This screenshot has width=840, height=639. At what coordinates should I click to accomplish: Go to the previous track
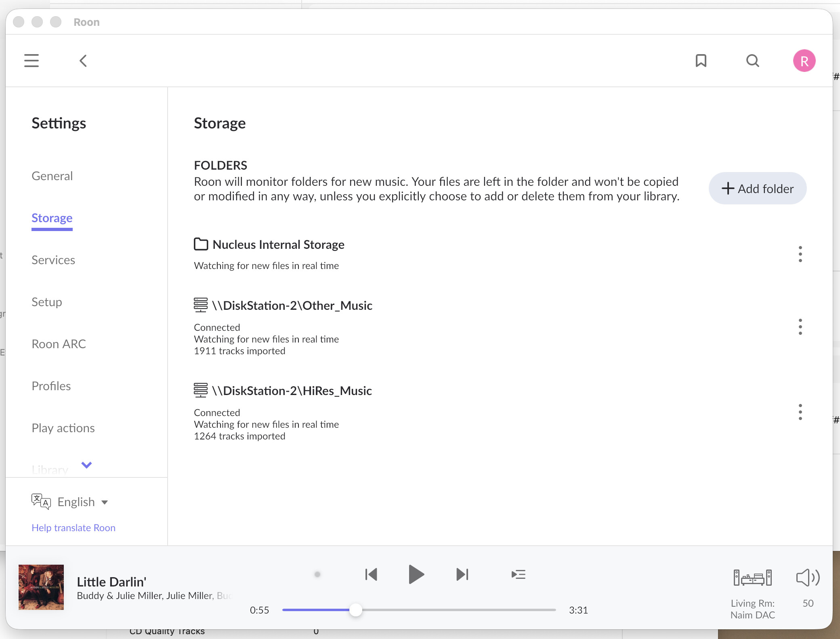pos(371,574)
